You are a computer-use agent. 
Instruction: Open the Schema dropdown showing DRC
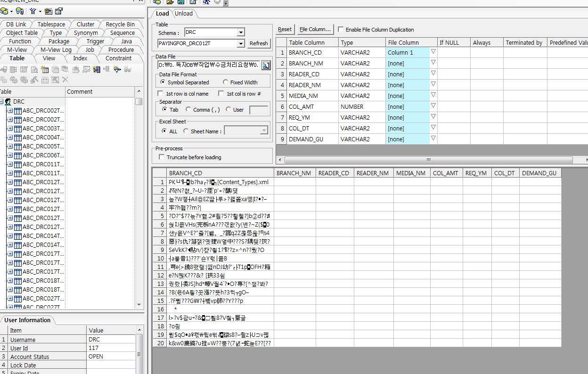[x=241, y=33]
